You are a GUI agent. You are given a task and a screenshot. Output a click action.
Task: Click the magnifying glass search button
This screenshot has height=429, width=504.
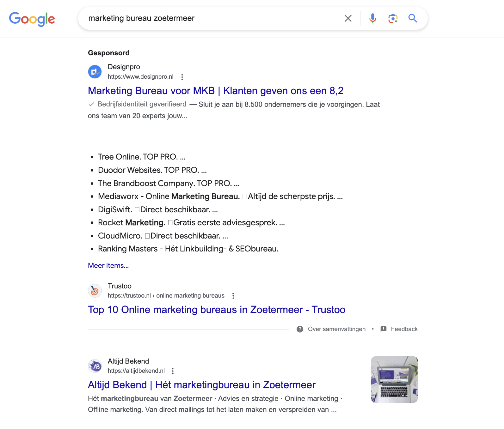pos(413,18)
